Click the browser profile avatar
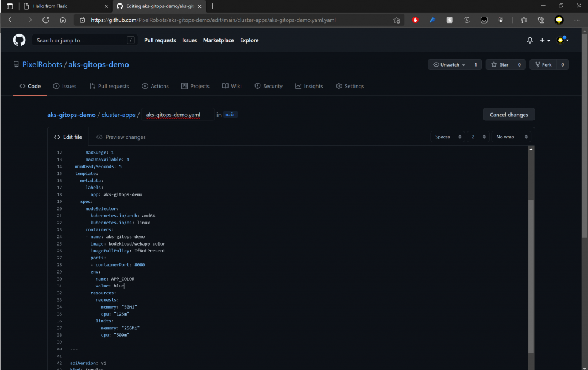Image resolution: width=588 pixels, height=370 pixels. (559, 20)
